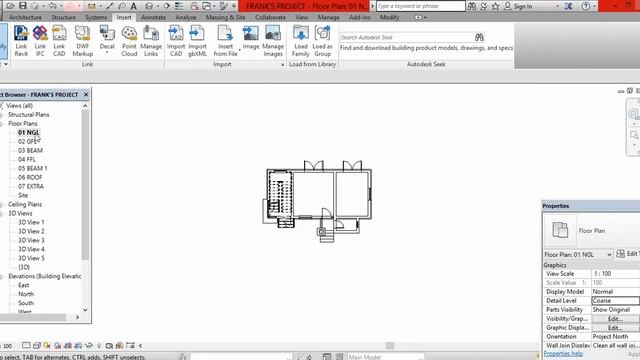Switch to the Annotate tab
The image size is (640, 360).
click(x=153, y=18)
